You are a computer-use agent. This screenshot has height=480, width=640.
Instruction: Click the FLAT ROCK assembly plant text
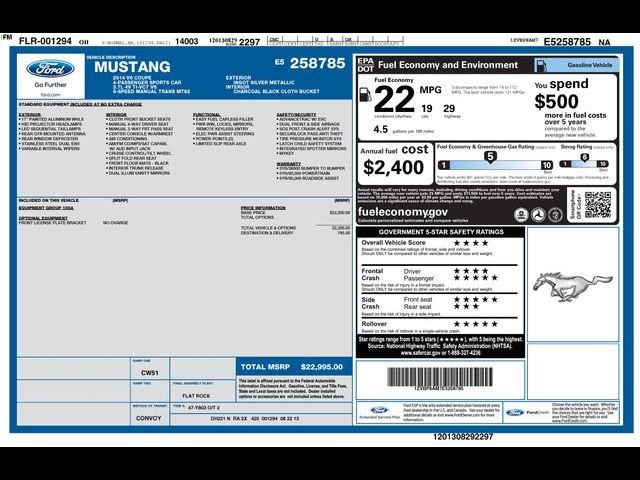tap(196, 396)
